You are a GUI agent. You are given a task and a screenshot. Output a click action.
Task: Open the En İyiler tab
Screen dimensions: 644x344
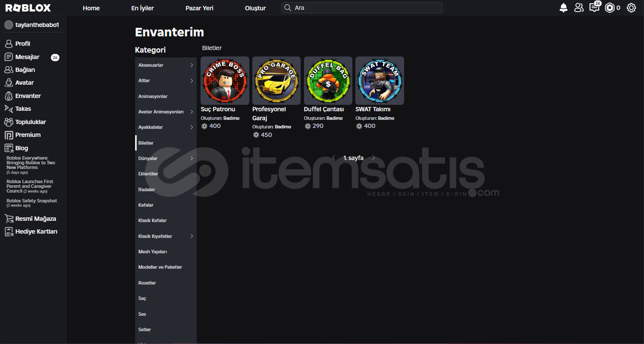click(142, 8)
